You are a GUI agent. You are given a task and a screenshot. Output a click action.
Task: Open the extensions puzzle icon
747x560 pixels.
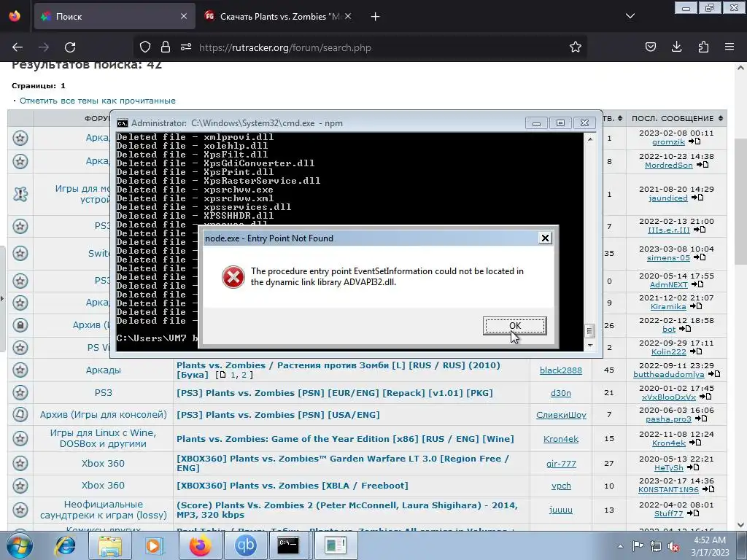[x=703, y=47]
